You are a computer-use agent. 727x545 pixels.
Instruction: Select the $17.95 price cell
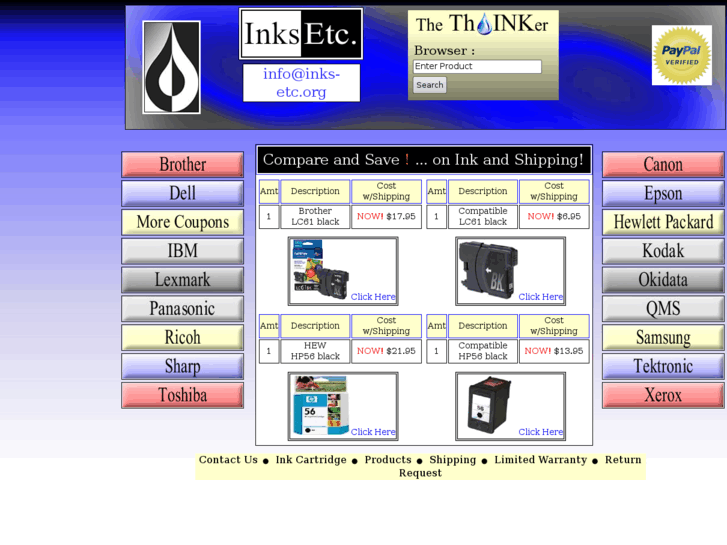tap(386, 217)
